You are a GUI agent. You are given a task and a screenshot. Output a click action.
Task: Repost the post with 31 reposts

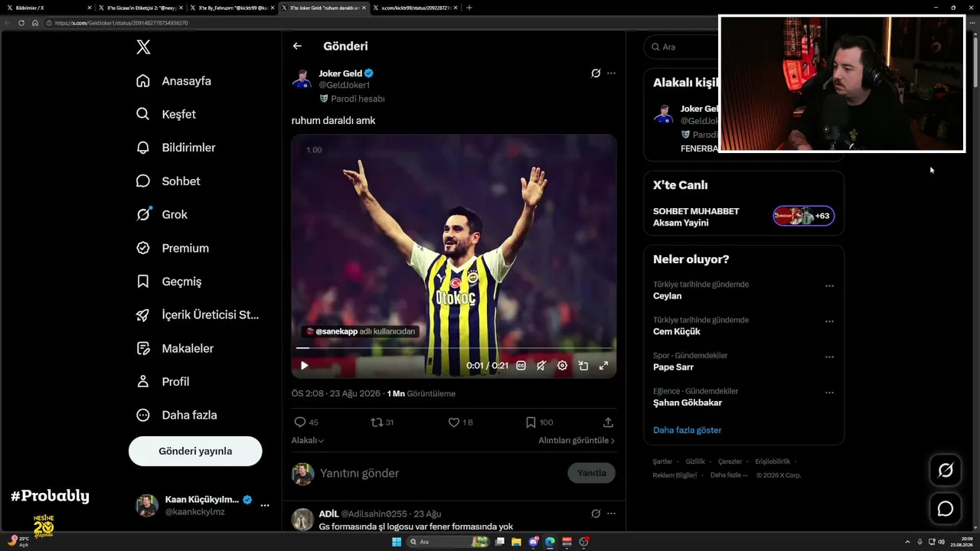coord(382,422)
